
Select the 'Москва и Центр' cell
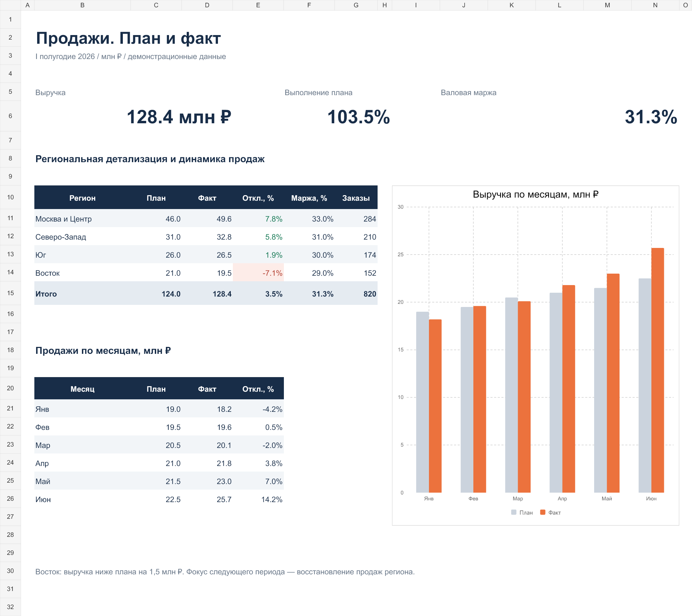pyautogui.click(x=82, y=219)
